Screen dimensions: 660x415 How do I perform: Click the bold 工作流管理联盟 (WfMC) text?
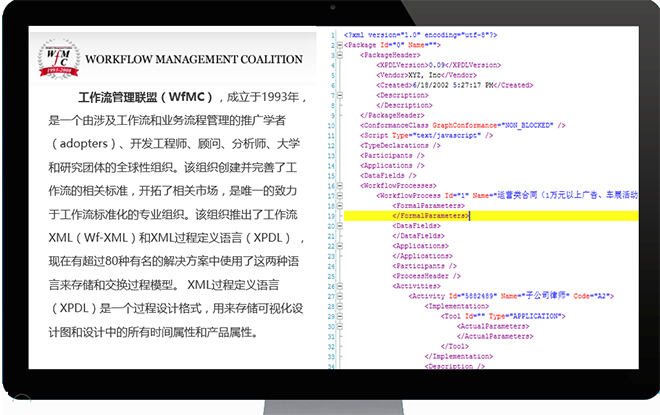tap(146, 97)
